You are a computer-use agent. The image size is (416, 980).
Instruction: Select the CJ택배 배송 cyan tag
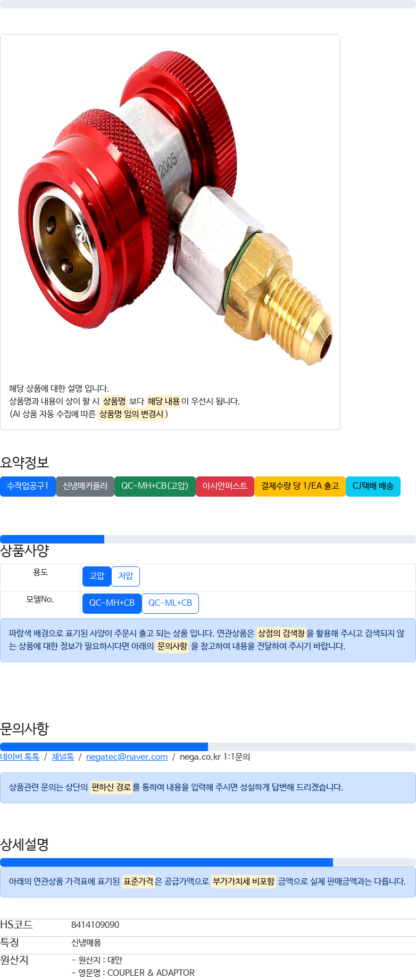pos(373,486)
